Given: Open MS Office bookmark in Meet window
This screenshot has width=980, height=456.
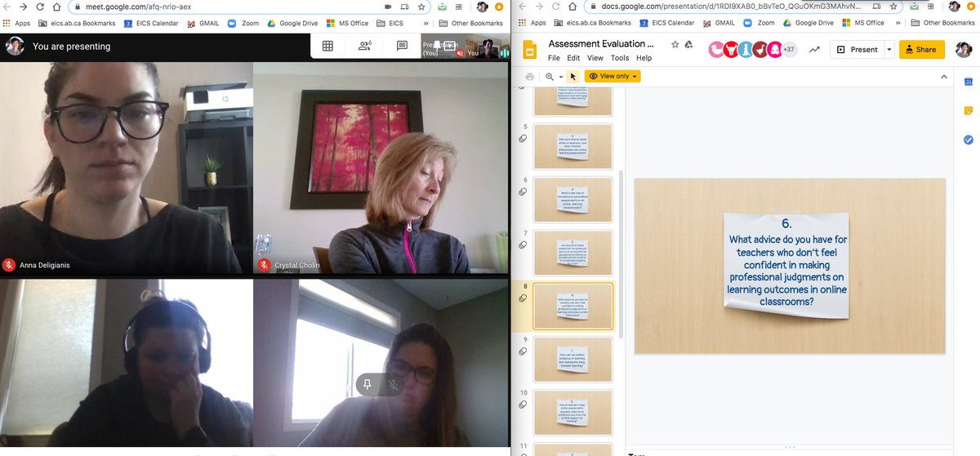Looking at the screenshot, I should coord(347,23).
